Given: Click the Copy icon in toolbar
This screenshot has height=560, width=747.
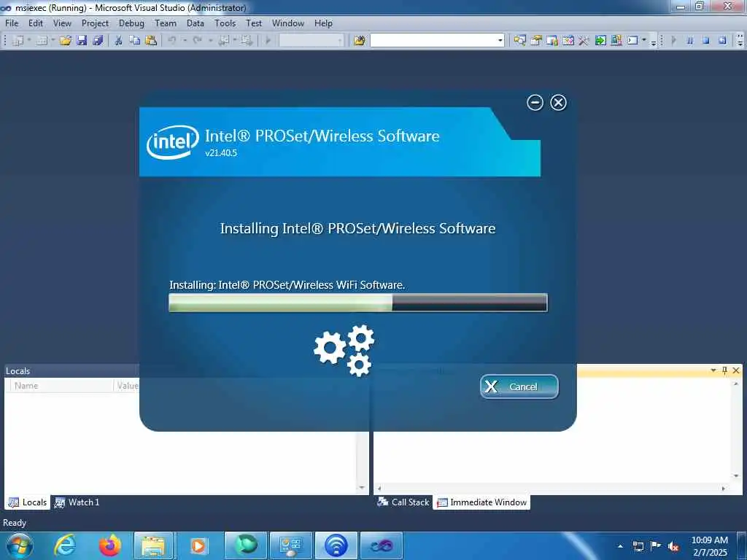Looking at the screenshot, I should tap(135, 41).
